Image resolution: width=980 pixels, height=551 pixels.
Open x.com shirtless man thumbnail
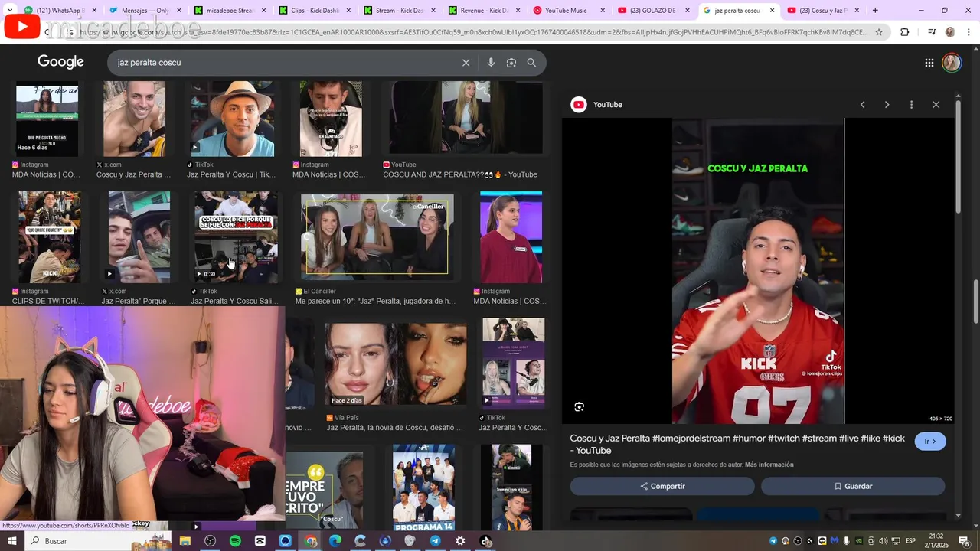click(135, 119)
